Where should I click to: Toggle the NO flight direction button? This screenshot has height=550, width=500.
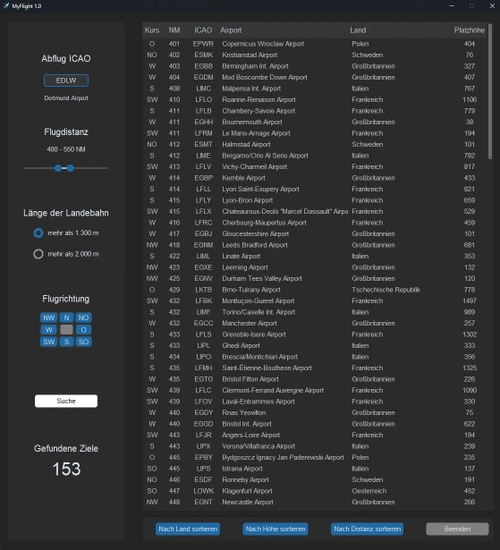[84, 317]
